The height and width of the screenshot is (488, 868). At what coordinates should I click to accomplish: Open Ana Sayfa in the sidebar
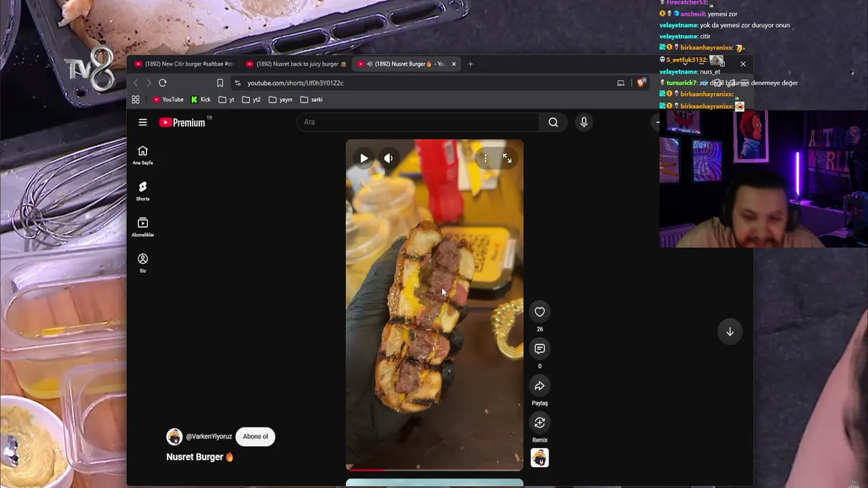point(142,155)
